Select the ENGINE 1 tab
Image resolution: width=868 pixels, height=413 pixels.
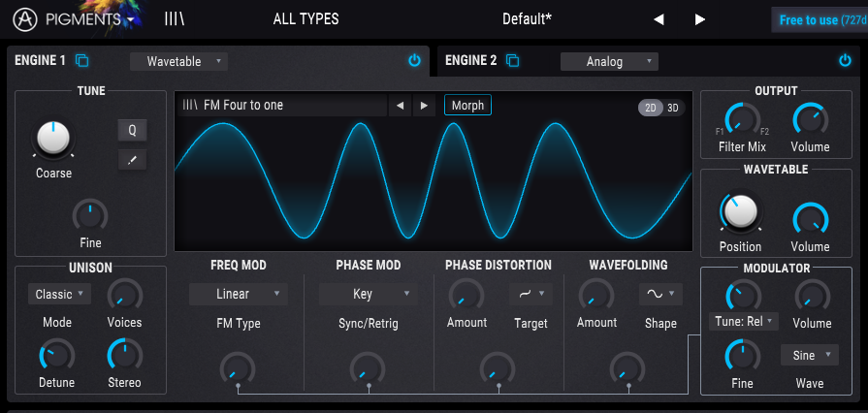click(x=40, y=60)
